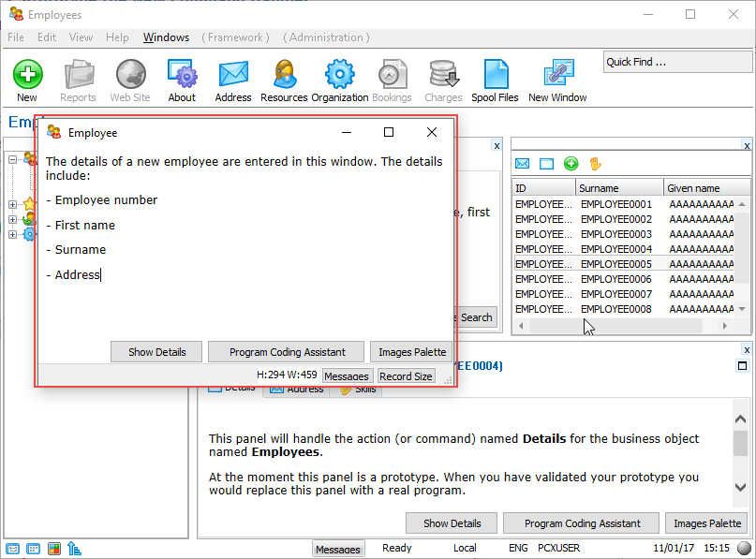Select the EMPLOYEE0008 row
Screen dimensions: 756x559
point(624,309)
